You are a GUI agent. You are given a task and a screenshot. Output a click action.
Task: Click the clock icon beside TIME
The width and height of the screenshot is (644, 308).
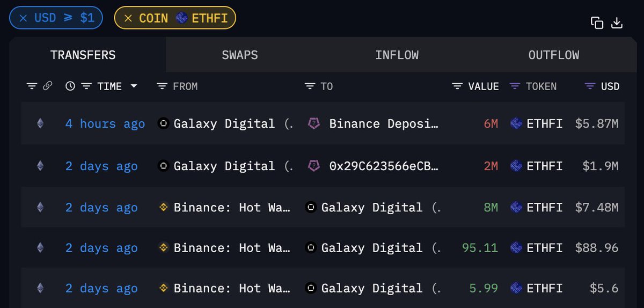point(70,86)
